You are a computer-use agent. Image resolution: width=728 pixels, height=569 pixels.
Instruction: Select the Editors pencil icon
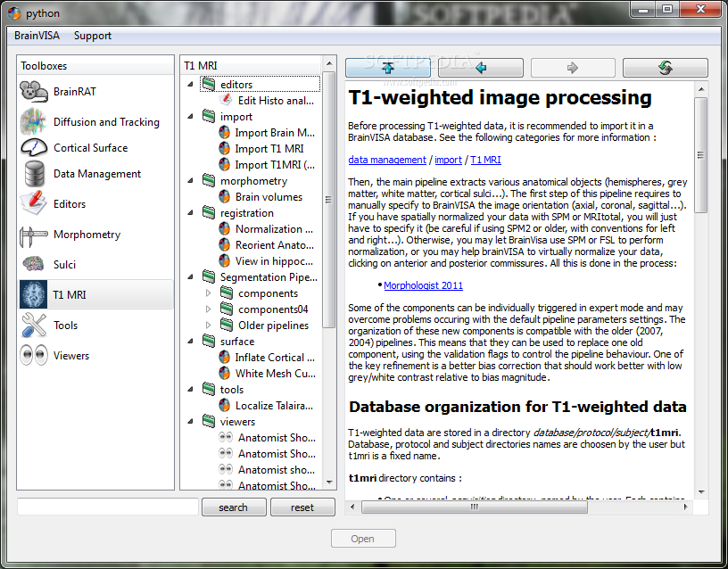tap(33, 203)
